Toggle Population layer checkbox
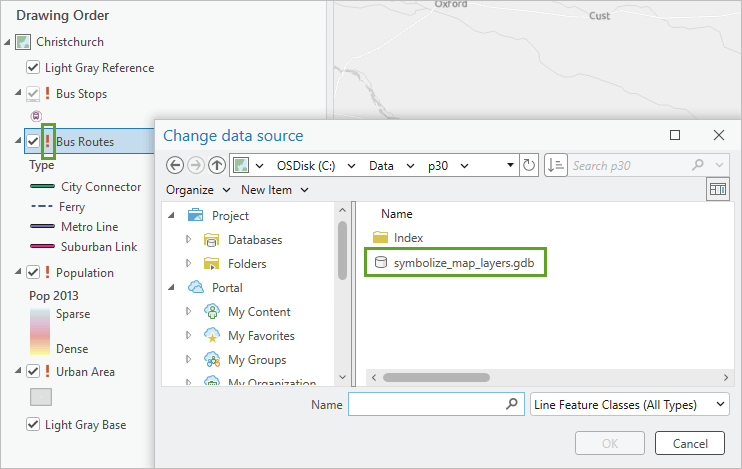The height and width of the screenshot is (469, 742). pos(33,272)
